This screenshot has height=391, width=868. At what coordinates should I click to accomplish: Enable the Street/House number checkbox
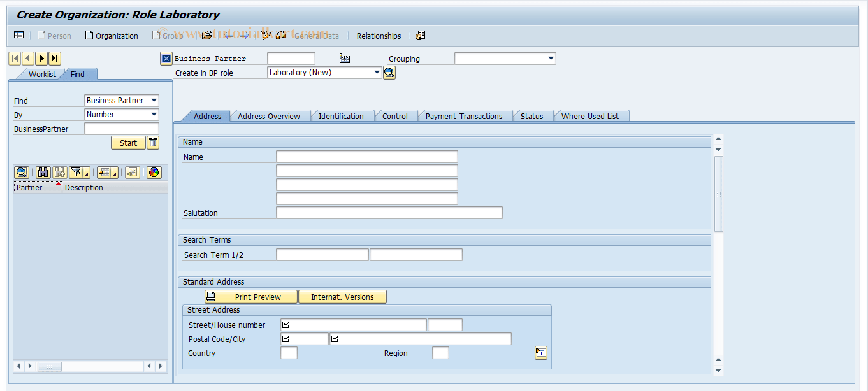tap(285, 324)
